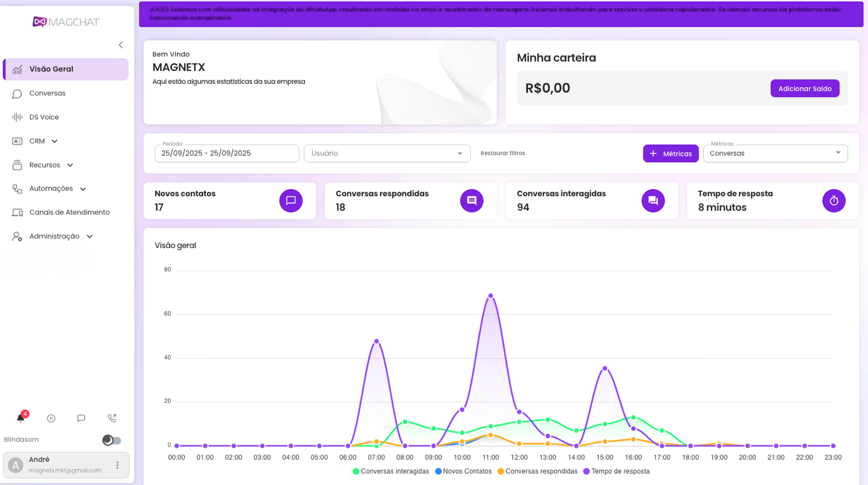The image size is (868, 485).
Task: Click the Período date range field
Action: pos(226,153)
